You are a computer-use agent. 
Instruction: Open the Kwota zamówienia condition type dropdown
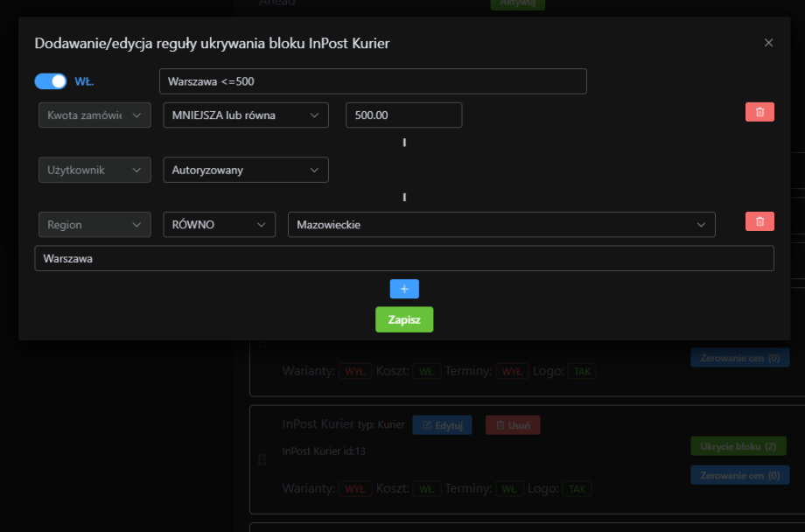94,115
